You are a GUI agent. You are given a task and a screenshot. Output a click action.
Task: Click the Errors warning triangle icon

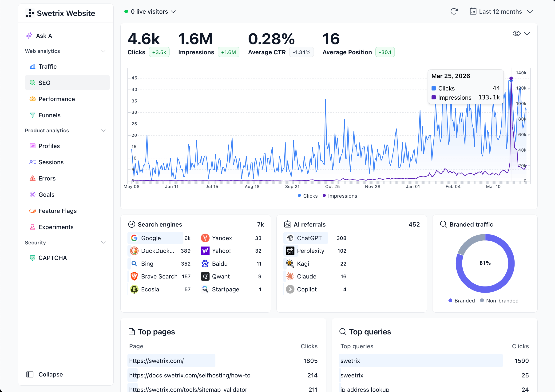[x=32, y=178]
